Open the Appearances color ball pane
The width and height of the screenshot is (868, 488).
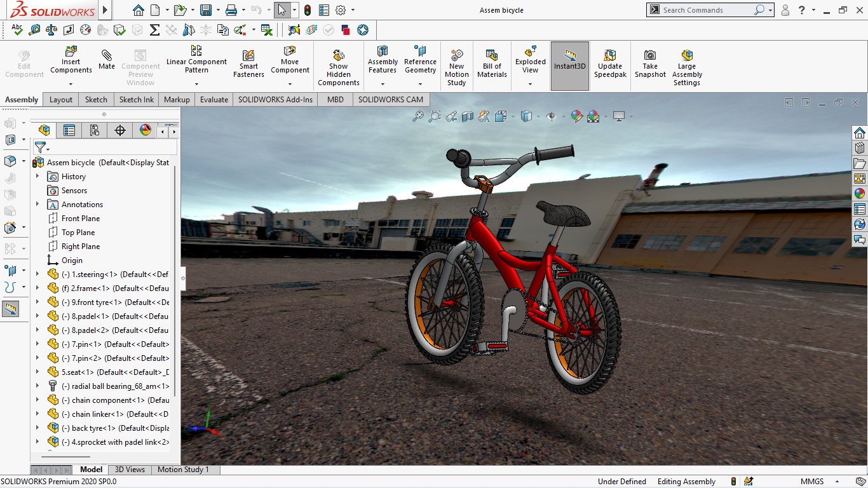tap(860, 194)
